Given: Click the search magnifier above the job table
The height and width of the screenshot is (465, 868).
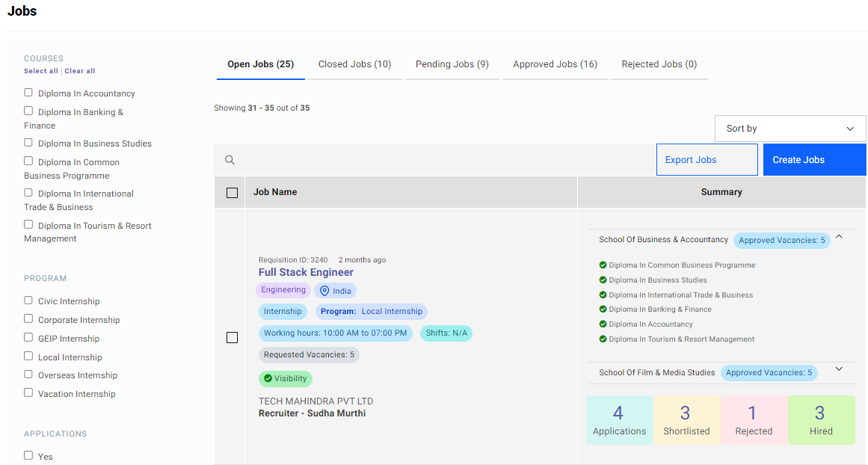Looking at the screenshot, I should [230, 159].
